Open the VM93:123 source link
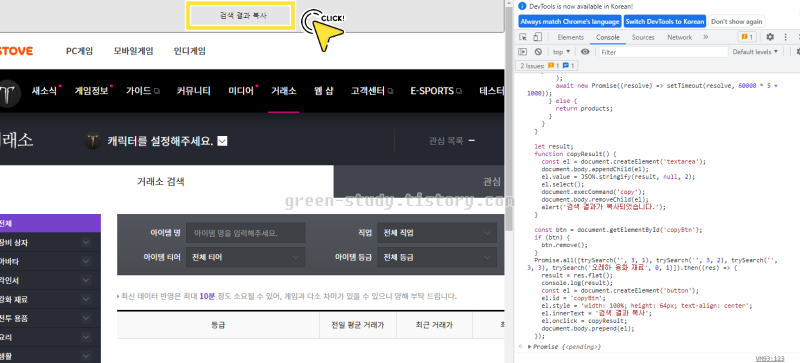This screenshot has width=800, height=363. pyautogui.click(x=769, y=359)
